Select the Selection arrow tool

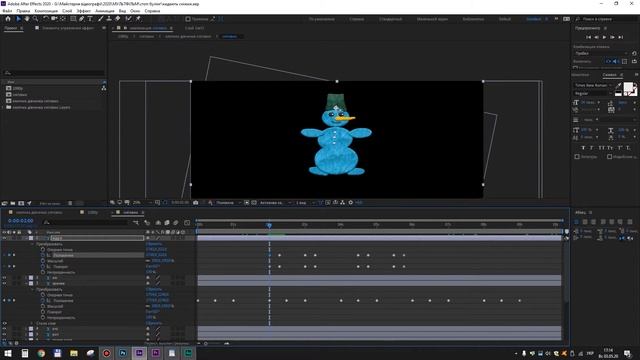[x=18, y=19]
